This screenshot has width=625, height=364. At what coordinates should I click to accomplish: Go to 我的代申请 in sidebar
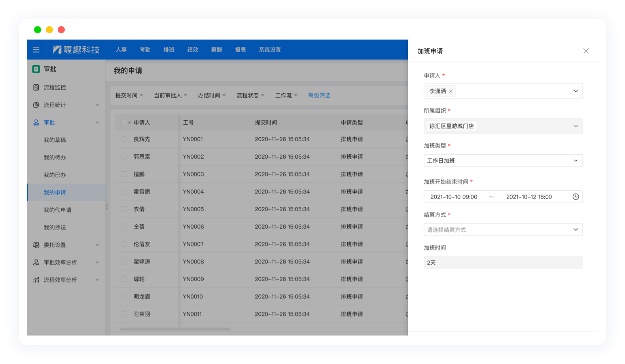(x=58, y=210)
